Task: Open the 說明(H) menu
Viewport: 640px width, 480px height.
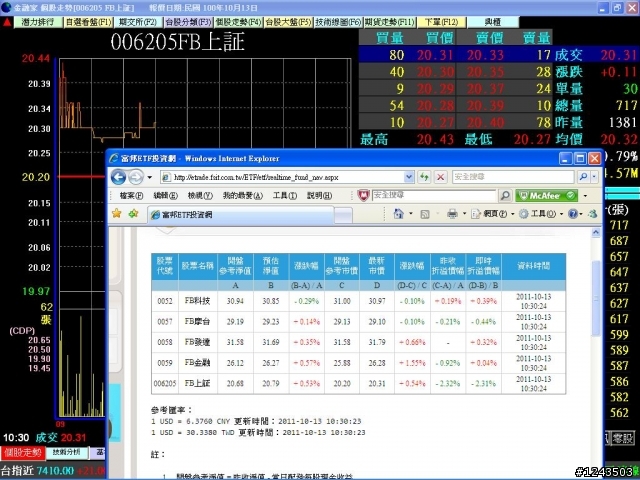Action: [319, 196]
